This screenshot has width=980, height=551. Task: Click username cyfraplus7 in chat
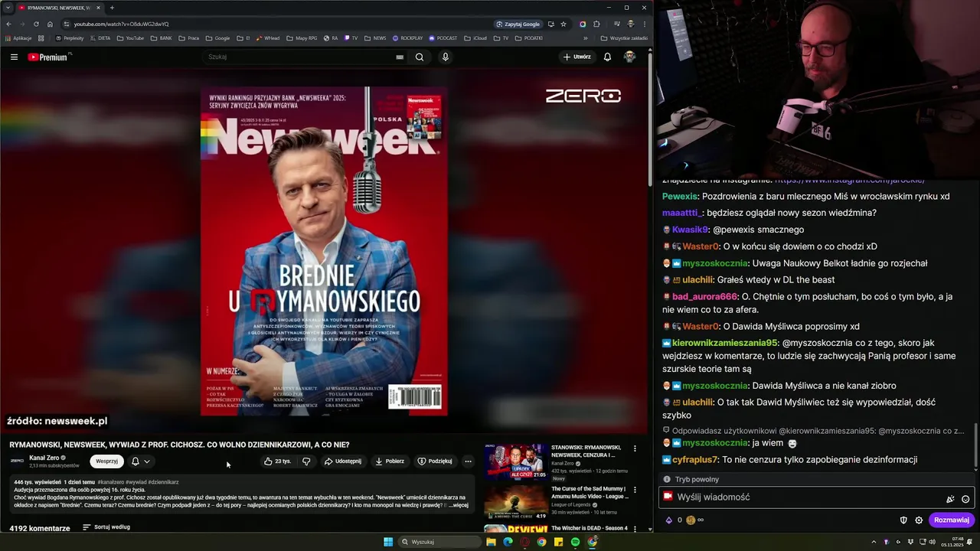pyautogui.click(x=695, y=460)
